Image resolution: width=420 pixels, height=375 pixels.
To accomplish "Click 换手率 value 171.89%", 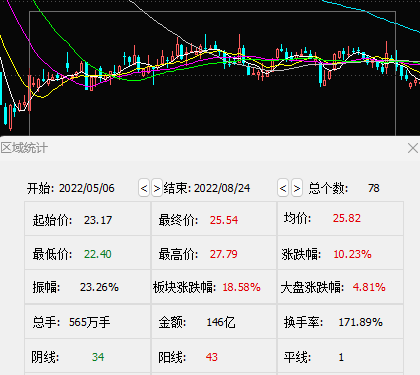I will 361,322.
